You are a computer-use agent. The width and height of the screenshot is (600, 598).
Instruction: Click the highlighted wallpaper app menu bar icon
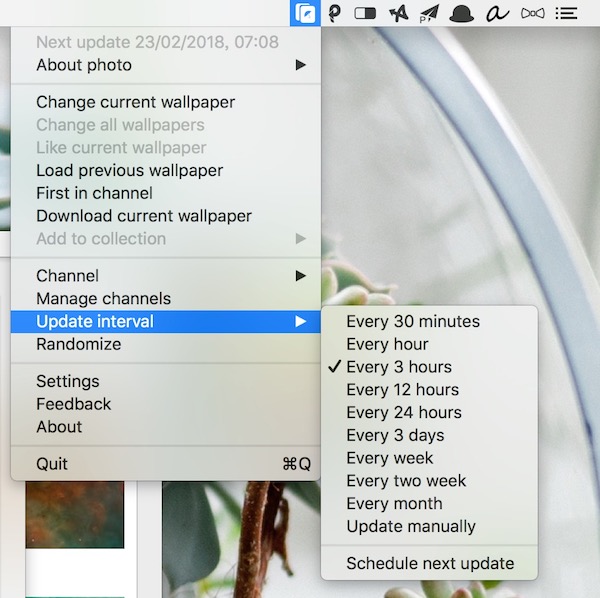(x=305, y=13)
